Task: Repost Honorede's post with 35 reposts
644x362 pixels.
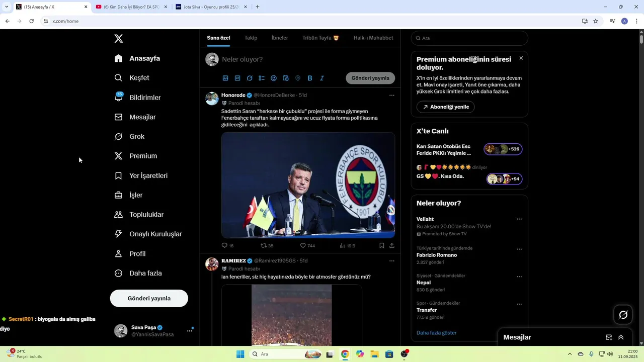Action: (267, 246)
